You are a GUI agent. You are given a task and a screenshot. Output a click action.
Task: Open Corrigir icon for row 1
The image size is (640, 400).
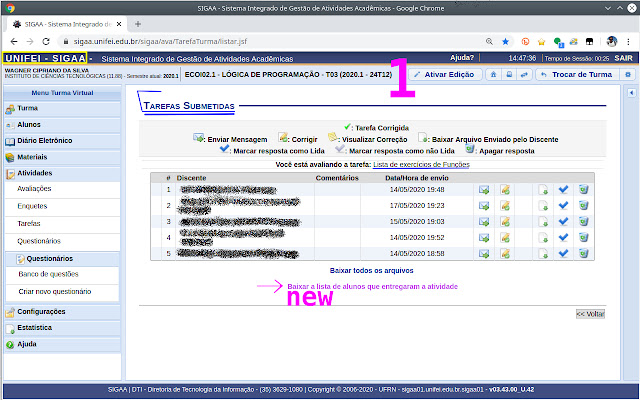[x=505, y=190]
